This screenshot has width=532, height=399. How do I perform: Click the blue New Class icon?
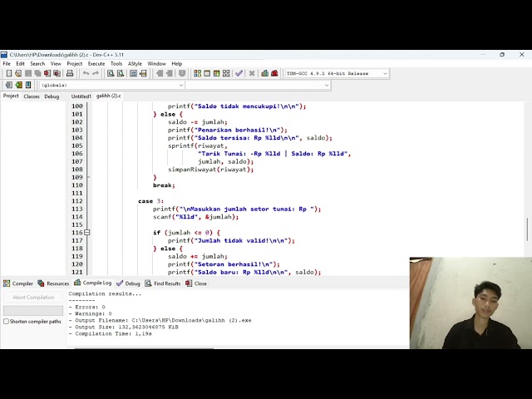pos(28,85)
